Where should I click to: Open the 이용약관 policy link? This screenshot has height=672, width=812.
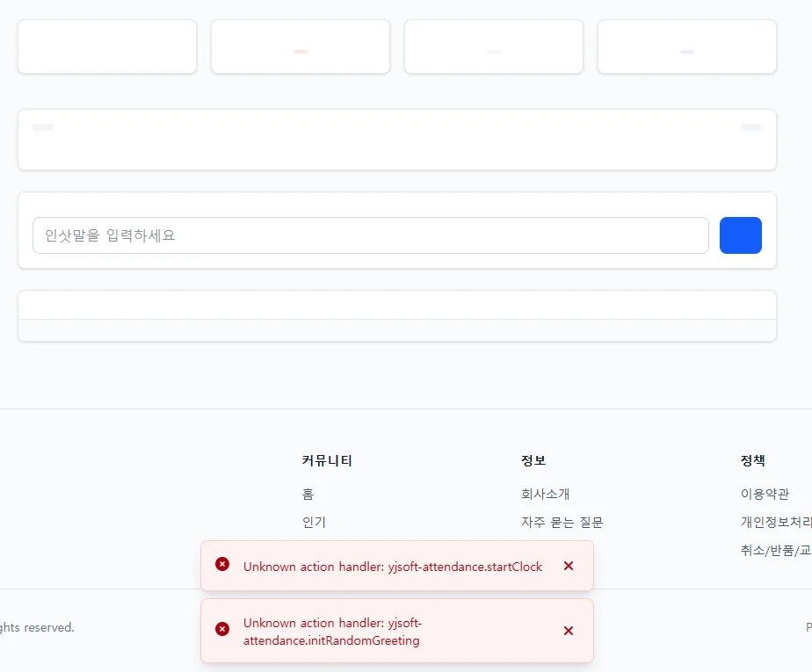point(765,494)
